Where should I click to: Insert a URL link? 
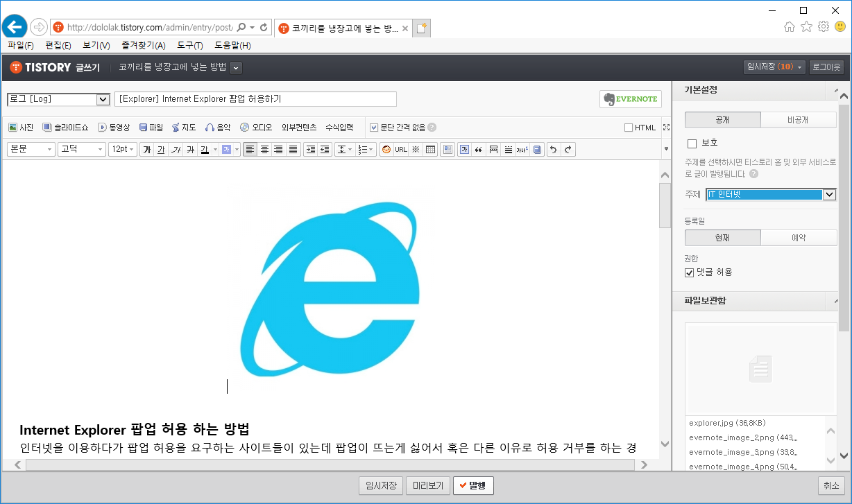pos(401,149)
